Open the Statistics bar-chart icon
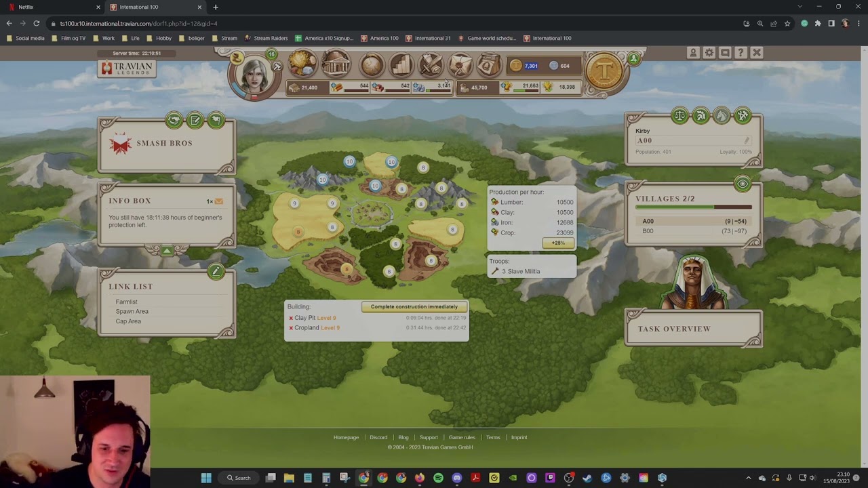Viewport: 868px width, 488px height. click(401, 65)
